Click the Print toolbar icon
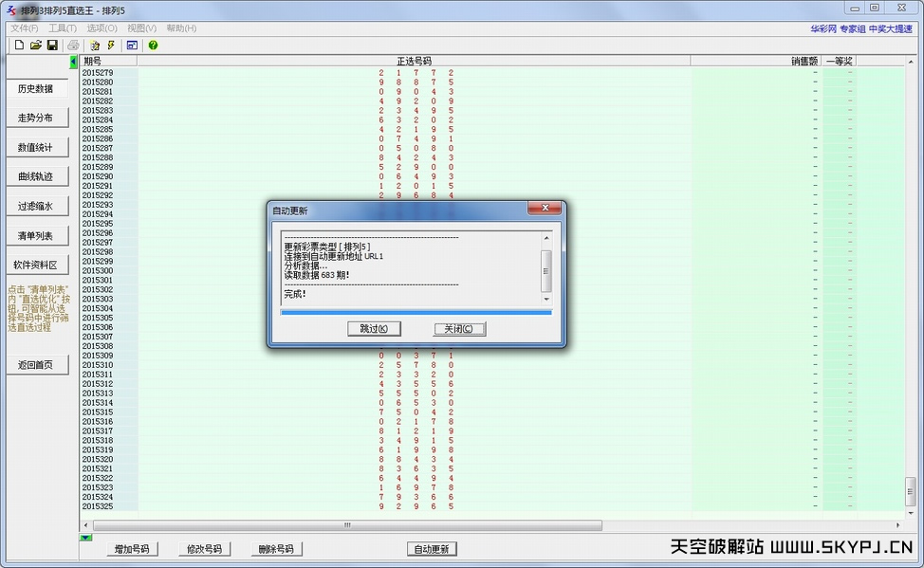The height and width of the screenshot is (568, 924). pos(73,46)
